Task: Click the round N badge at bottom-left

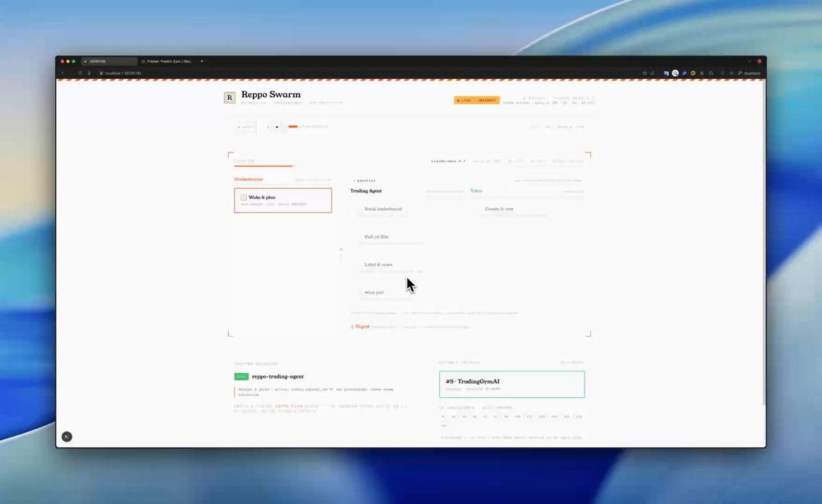Action: [66, 436]
